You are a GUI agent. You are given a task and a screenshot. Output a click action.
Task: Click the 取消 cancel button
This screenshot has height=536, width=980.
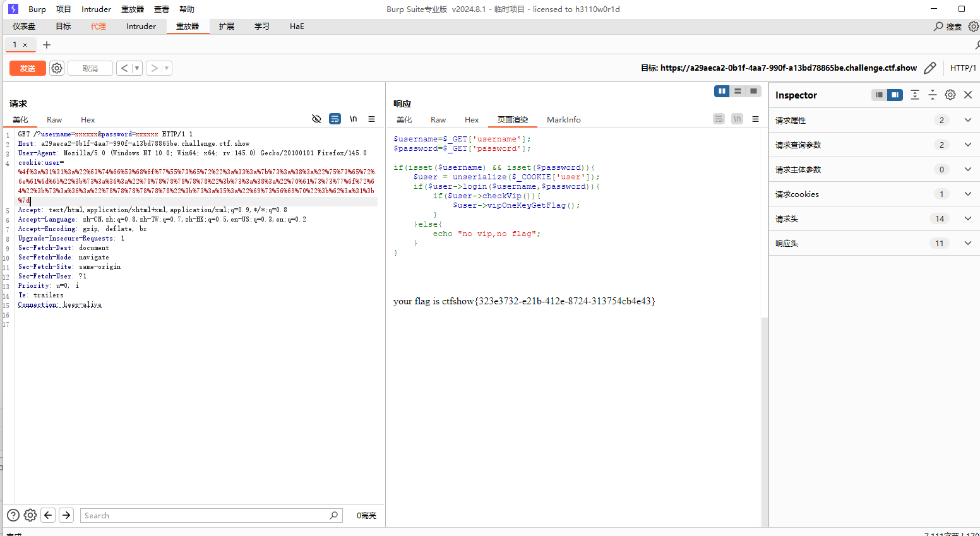pos(90,68)
